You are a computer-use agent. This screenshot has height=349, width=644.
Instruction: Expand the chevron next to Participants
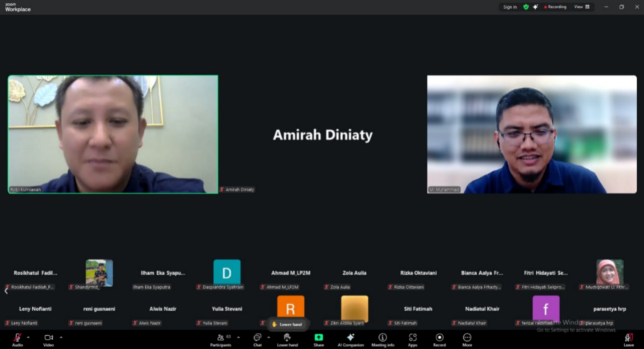coord(238,337)
